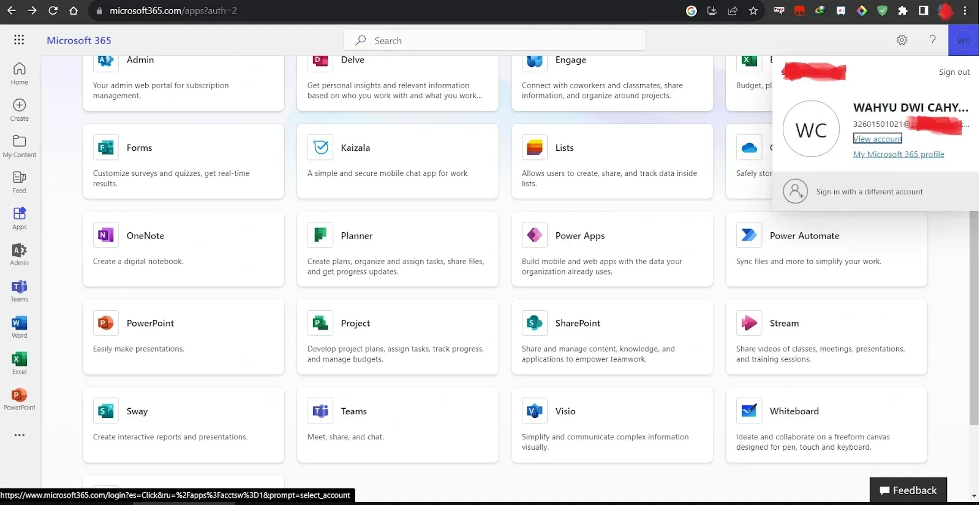This screenshot has width=980, height=505.
Task: Open the Help question mark icon
Action: tap(932, 40)
